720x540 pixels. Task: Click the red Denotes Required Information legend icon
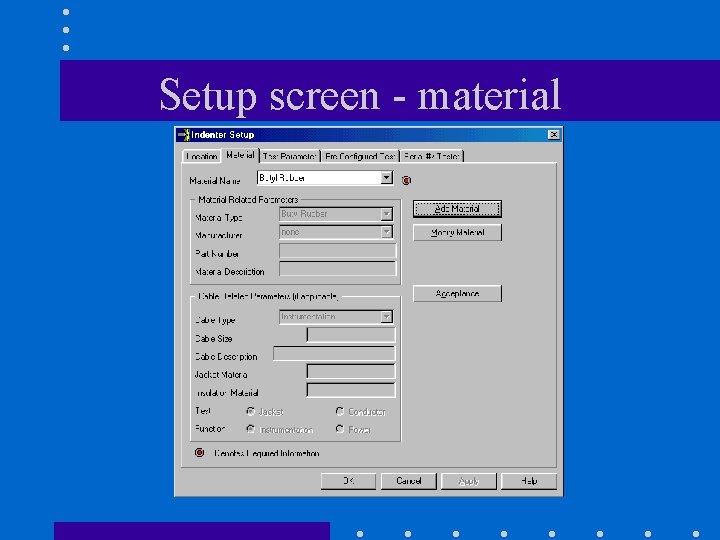click(x=199, y=453)
